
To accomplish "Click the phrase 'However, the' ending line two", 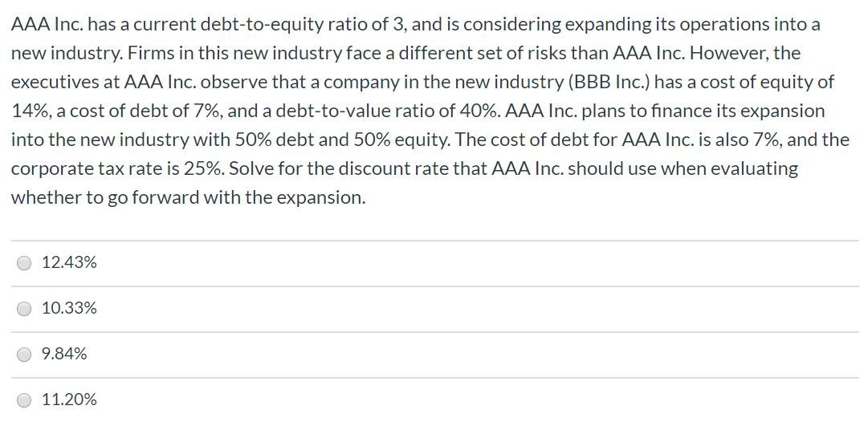I will (746, 53).
